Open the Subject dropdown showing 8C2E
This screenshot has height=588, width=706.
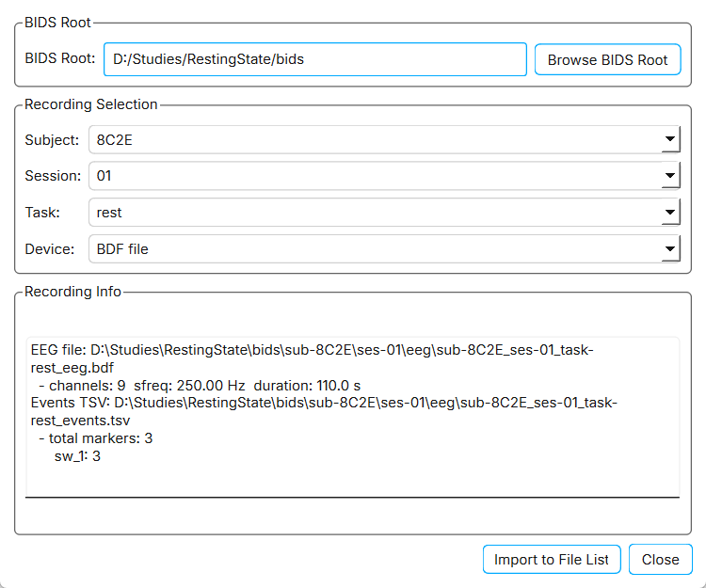pos(384,140)
